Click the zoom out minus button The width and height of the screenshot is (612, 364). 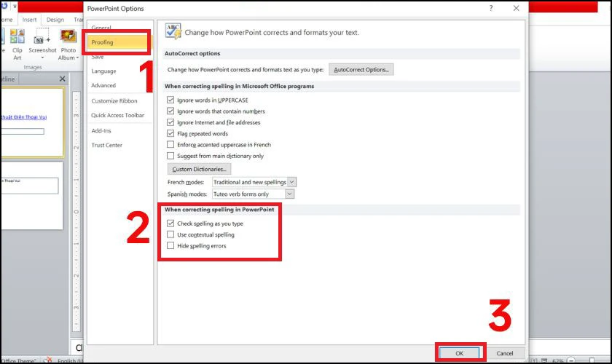click(570, 360)
